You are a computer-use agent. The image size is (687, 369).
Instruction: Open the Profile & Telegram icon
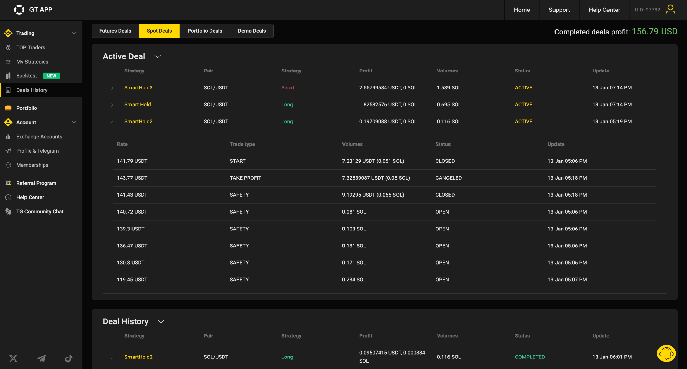click(x=8, y=151)
